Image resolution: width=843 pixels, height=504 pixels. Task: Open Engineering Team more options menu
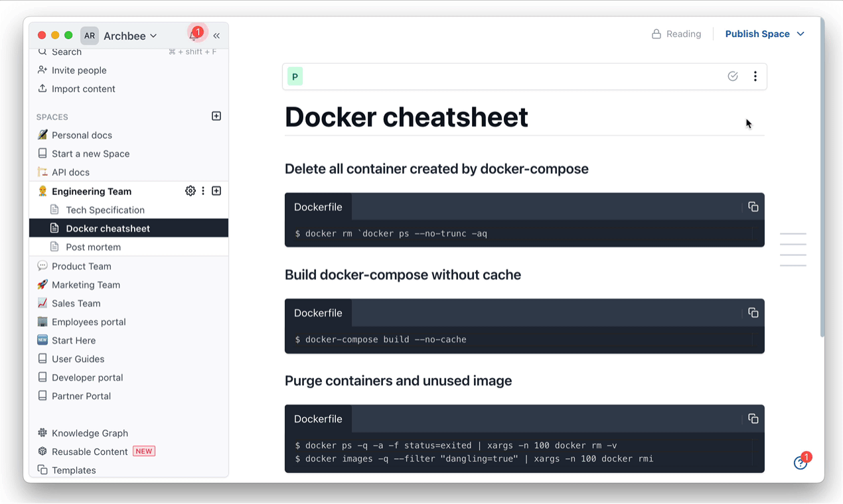click(203, 191)
